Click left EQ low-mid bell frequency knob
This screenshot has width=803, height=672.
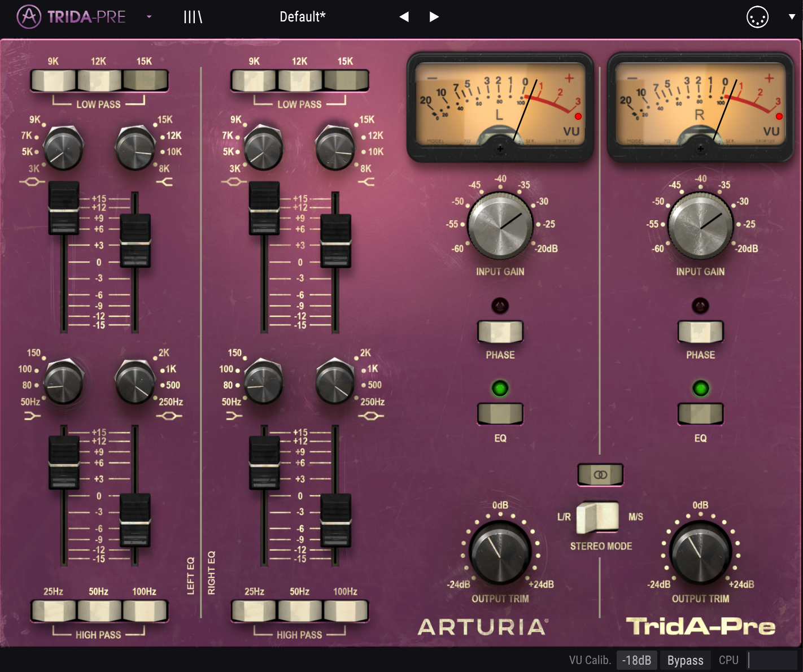point(135,381)
